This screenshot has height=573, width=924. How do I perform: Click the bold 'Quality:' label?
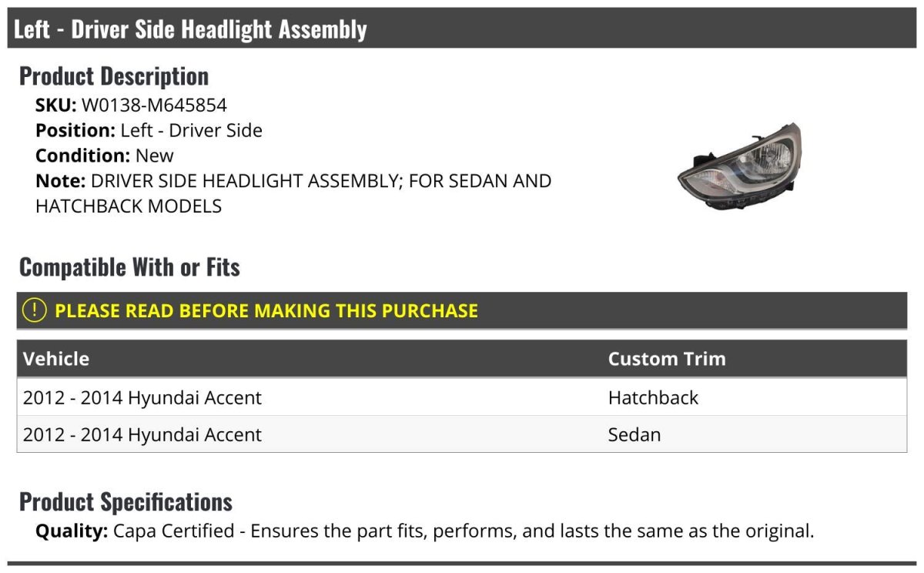[72, 531]
